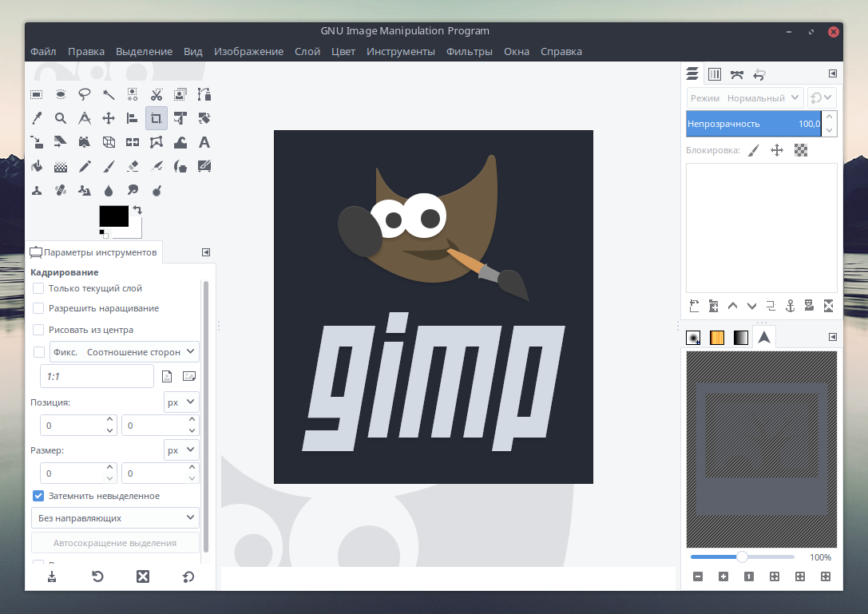The width and height of the screenshot is (868, 614).
Task: Create a new layer in layers panel
Action: (694, 306)
